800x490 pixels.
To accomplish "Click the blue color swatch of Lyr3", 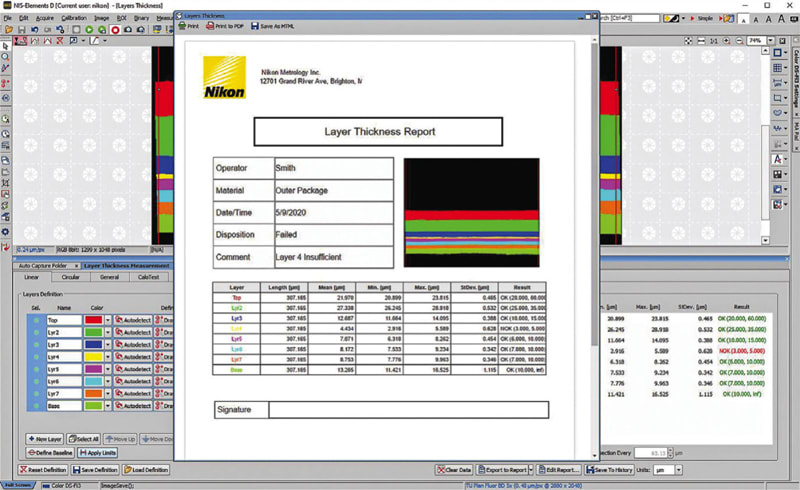I will click(93, 345).
